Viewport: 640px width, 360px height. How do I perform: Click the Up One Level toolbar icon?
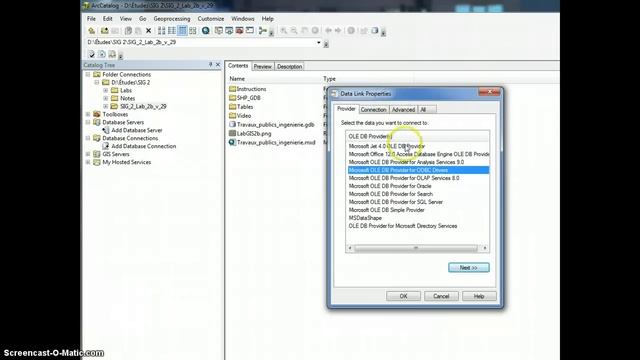[92, 31]
